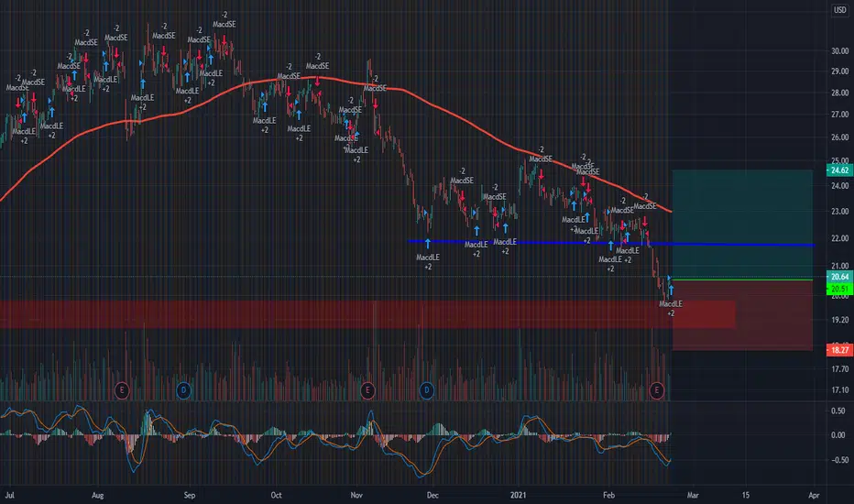854x504 pixels.
Task: Select the red 18.27 stop price label
Action: 839,350
